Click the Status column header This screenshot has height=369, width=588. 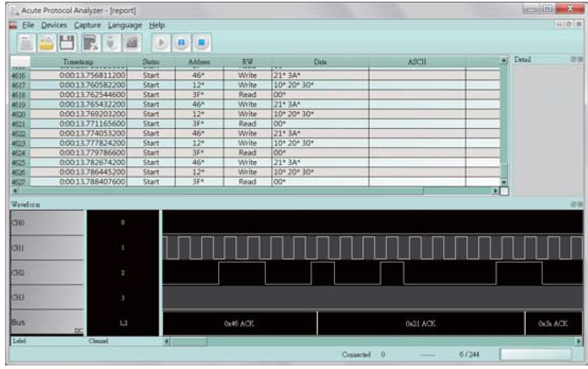(151, 62)
